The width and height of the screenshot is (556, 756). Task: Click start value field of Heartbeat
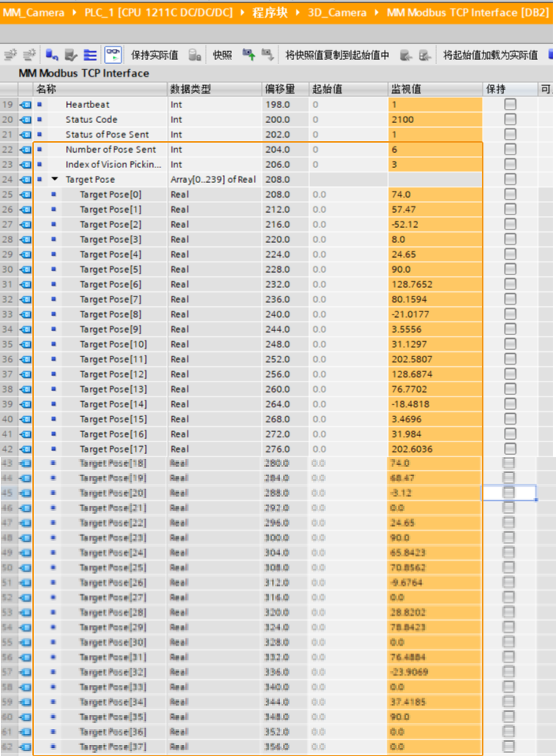[348, 105]
